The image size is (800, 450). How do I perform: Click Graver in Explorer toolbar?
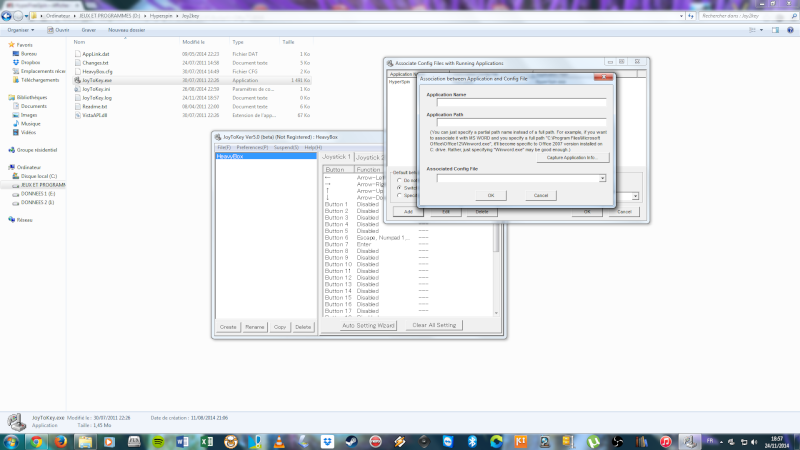click(x=89, y=30)
